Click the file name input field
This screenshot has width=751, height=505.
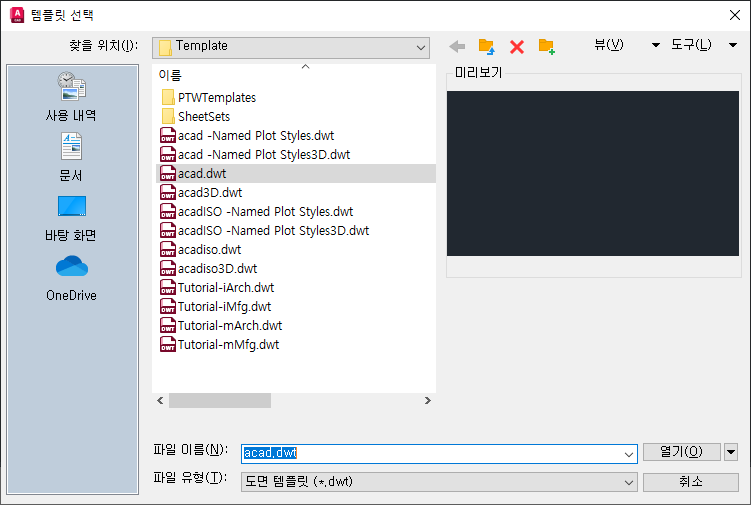pyautogui.click(x=439, y=454)
